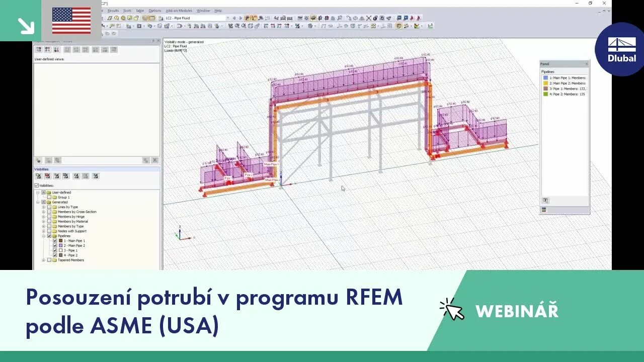This screenshot has height=362, width=644.
Task: Expand the Tapered Members node
Action: [44, 260]
